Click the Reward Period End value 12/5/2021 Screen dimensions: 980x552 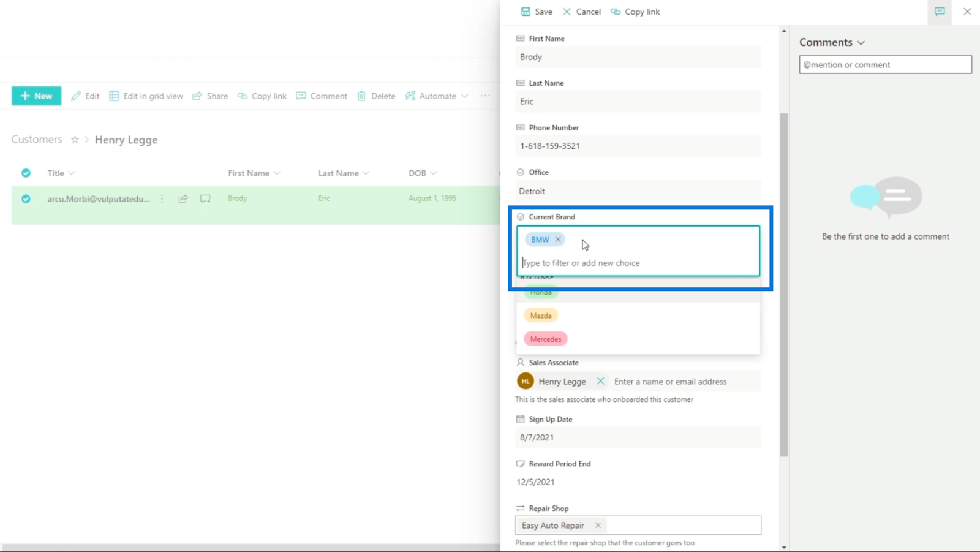pyautogui.click(x=535, y=482)
